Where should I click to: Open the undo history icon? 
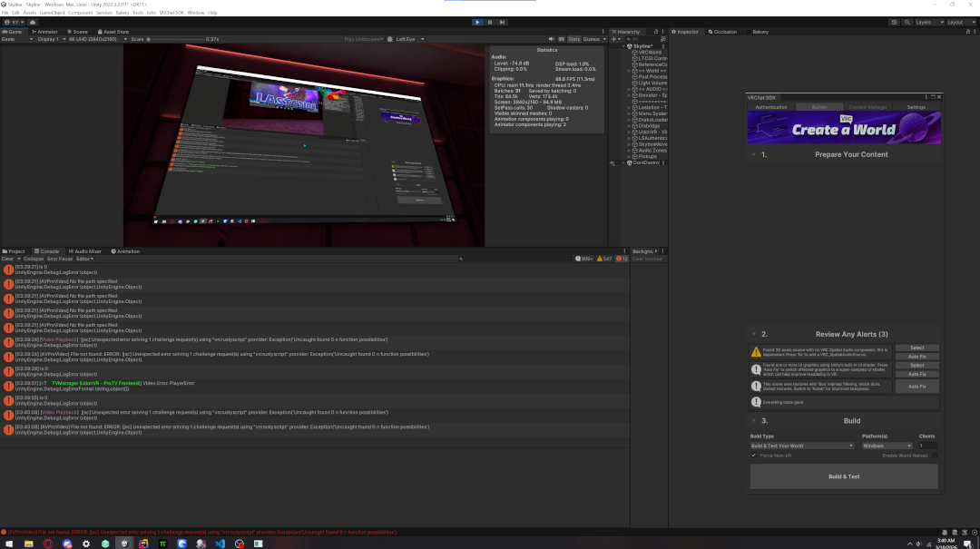[894, 22]
